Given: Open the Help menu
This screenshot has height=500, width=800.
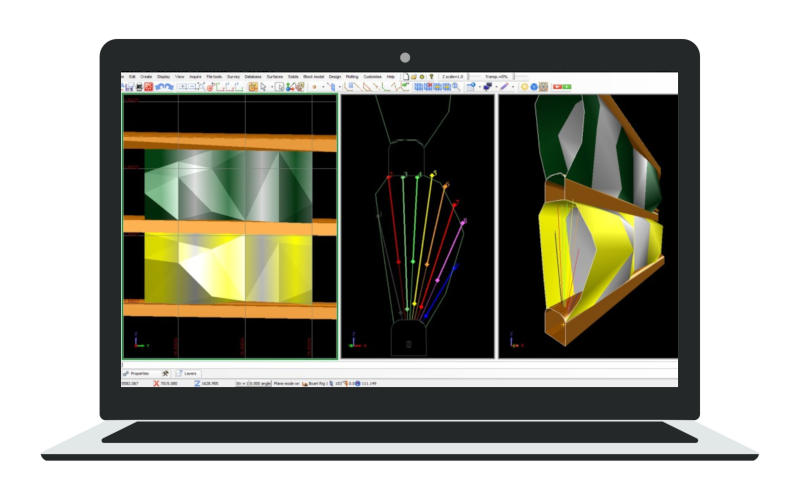Looking at the screenshot, I should tap(391, 77).
